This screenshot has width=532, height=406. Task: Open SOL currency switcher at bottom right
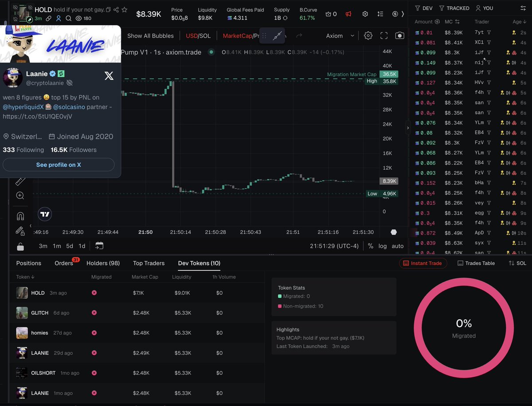(x=517, y=263)
